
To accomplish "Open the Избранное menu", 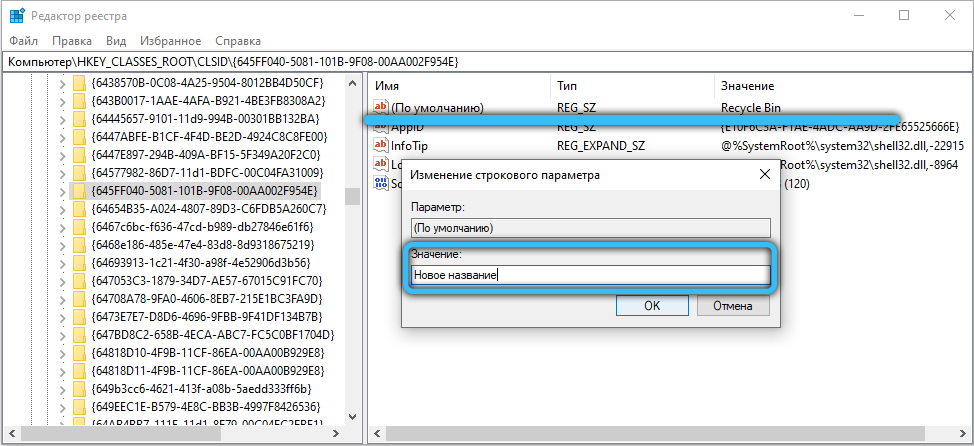I will point(171,42).
